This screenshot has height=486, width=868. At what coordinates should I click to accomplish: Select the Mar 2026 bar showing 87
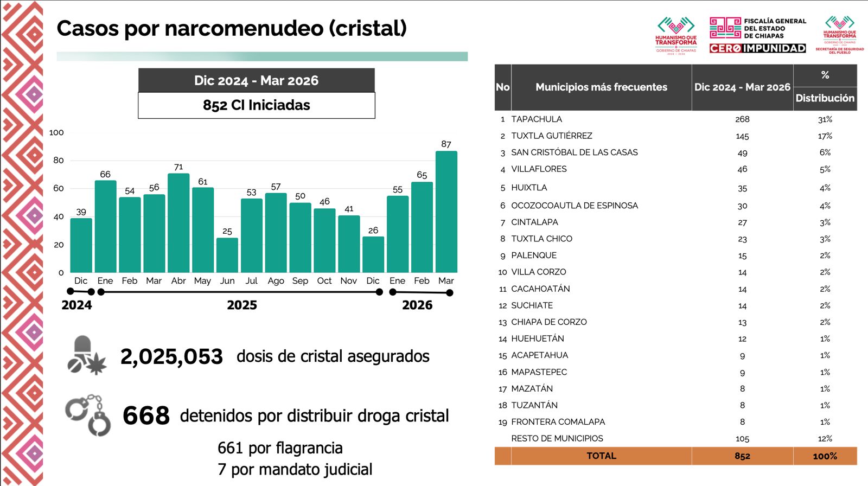tap(446, 212)
